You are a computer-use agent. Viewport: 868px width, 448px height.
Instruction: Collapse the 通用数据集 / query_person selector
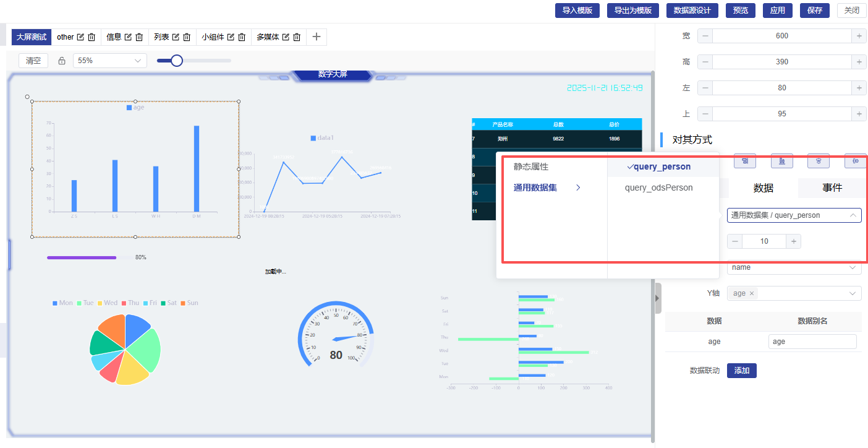point(853,215)
